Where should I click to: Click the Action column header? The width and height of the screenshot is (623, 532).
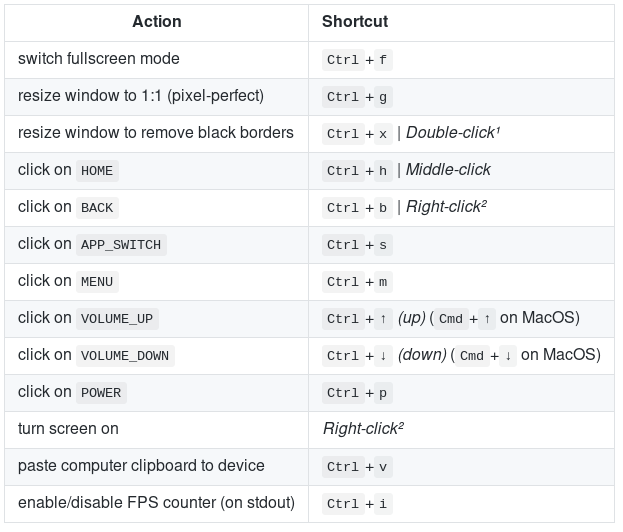(x=155, y=21)
